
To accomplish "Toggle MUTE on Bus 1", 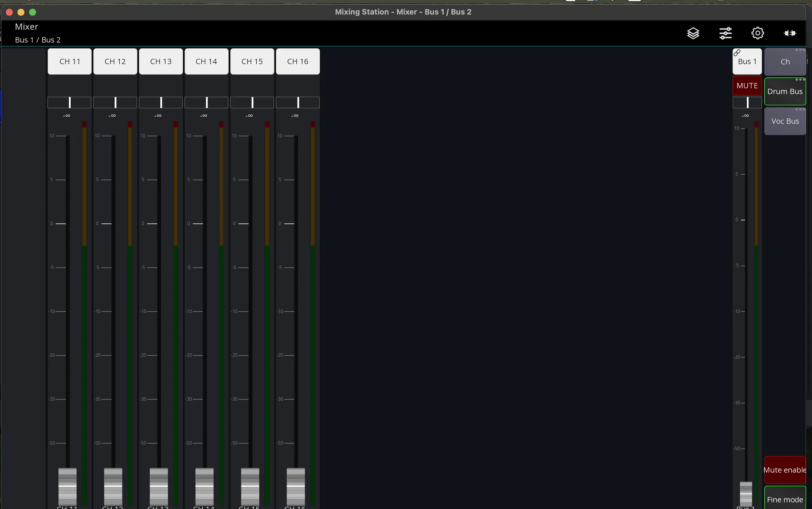I will pyautogui.click(x=747, y=85).
